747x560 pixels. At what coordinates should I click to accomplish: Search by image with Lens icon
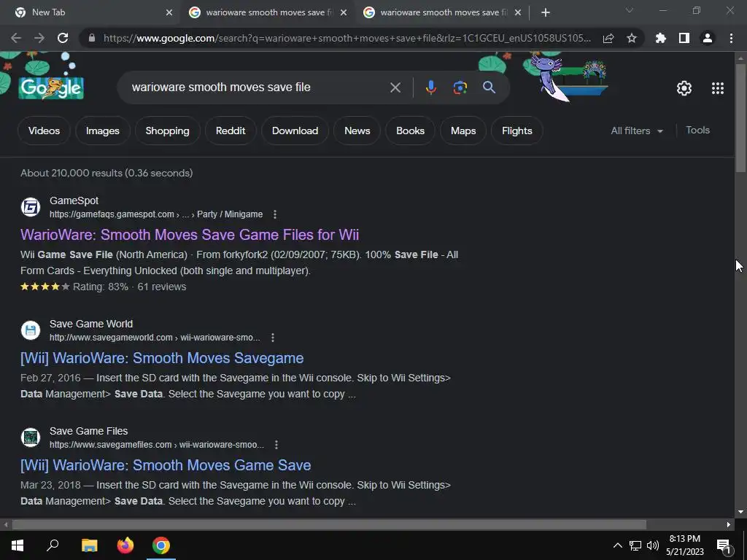[x=460, y=87]
